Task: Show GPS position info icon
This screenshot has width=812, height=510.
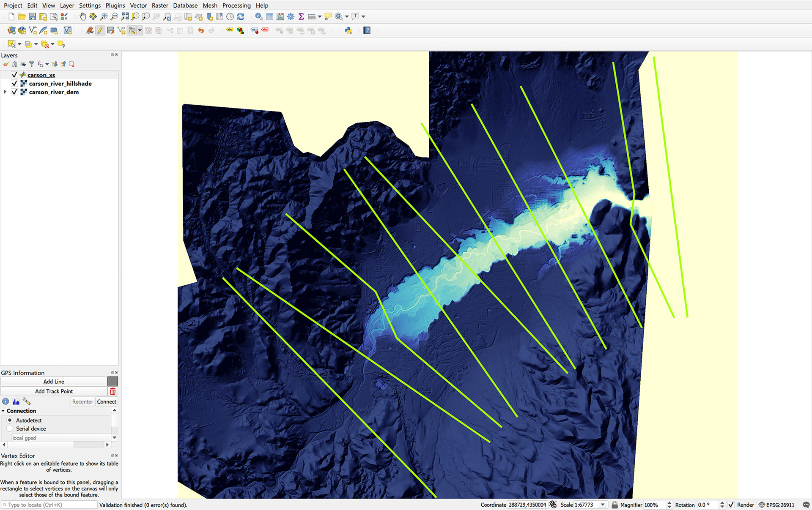Action: coord(5,401)
